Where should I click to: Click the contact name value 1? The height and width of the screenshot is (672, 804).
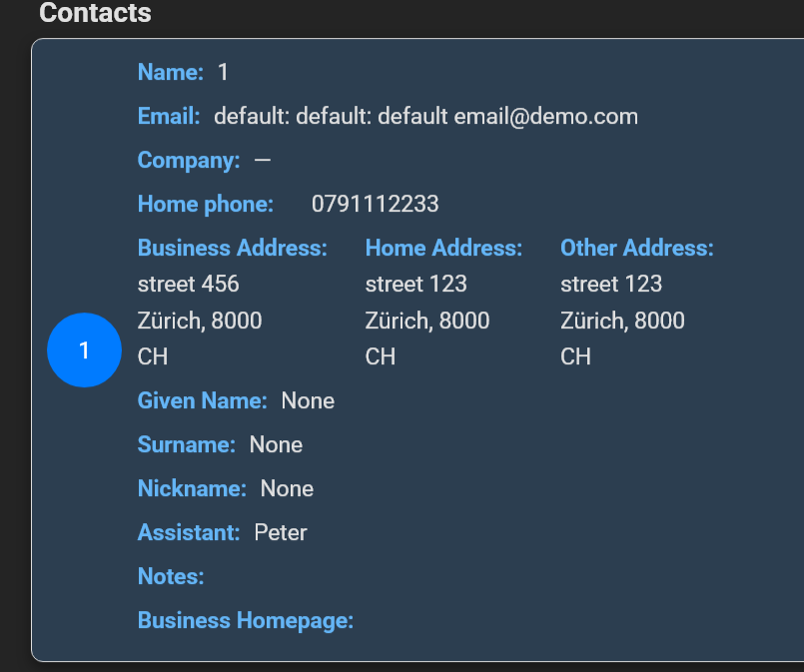coord(223,72)
